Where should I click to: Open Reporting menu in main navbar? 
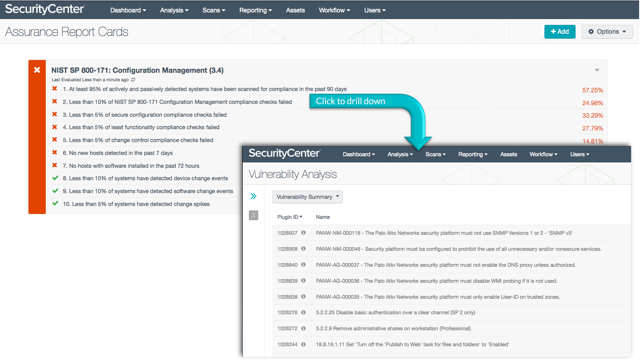point(256,10)
